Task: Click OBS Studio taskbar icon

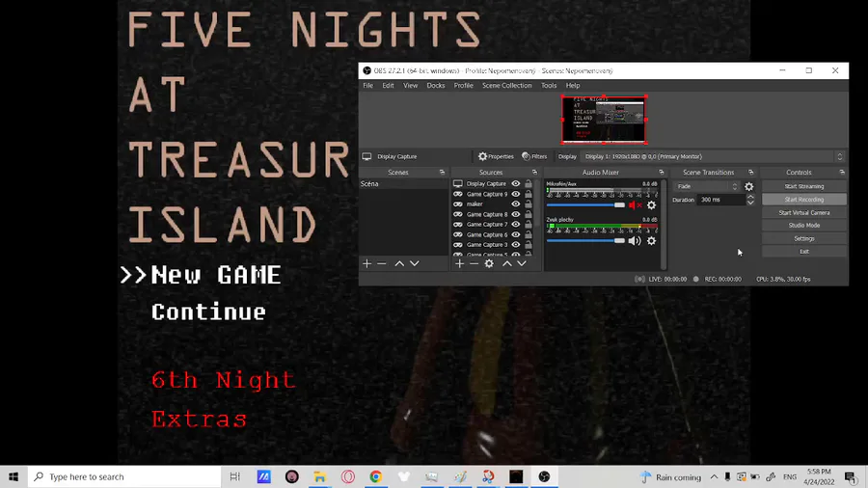Action: [x=544, y=477]
